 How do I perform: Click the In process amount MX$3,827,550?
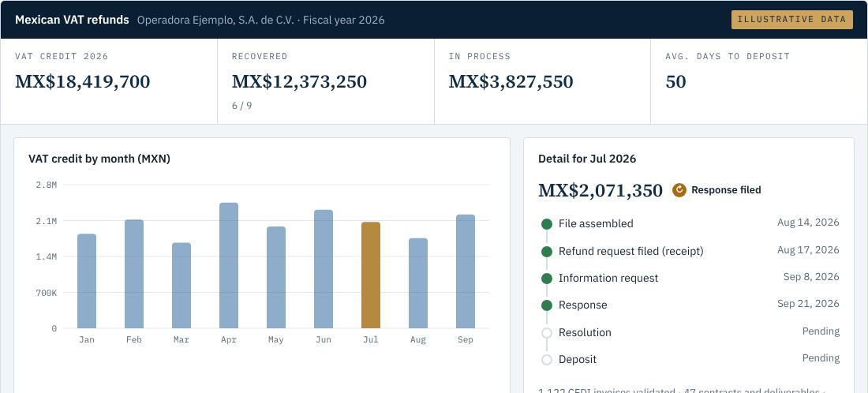(x=511, y=81)
